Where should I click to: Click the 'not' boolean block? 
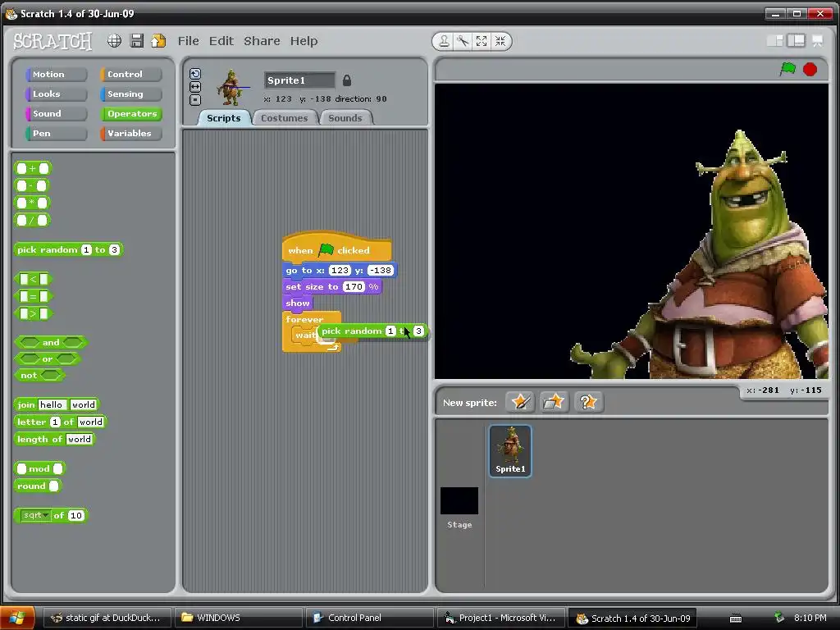[x=40, y=376]
